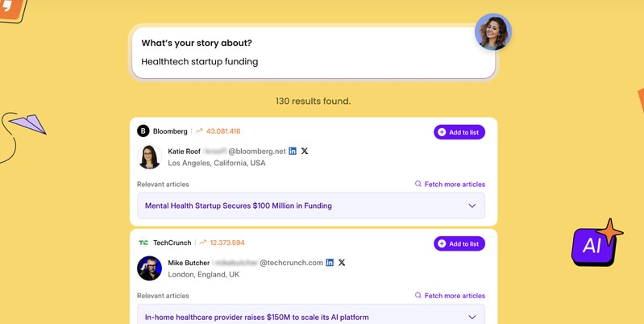Expand the In-home healthcare provider article
The width and height of the screenshot is (644, 324).
coord(472,317)
